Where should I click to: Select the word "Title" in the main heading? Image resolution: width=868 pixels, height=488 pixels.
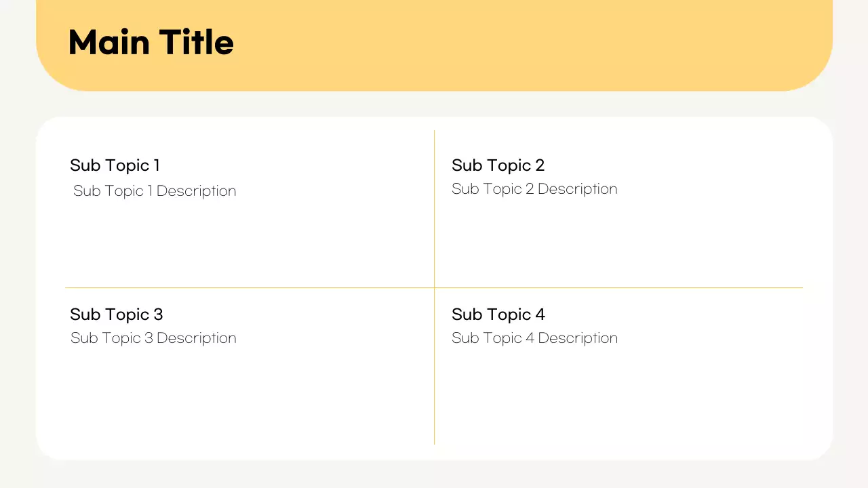(197, 43)
